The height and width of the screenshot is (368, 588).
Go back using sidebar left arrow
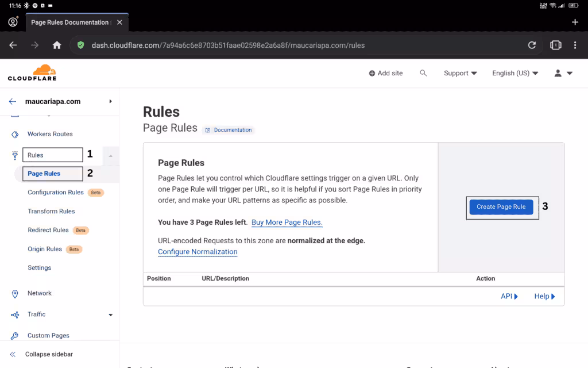[x=13, y=101]
